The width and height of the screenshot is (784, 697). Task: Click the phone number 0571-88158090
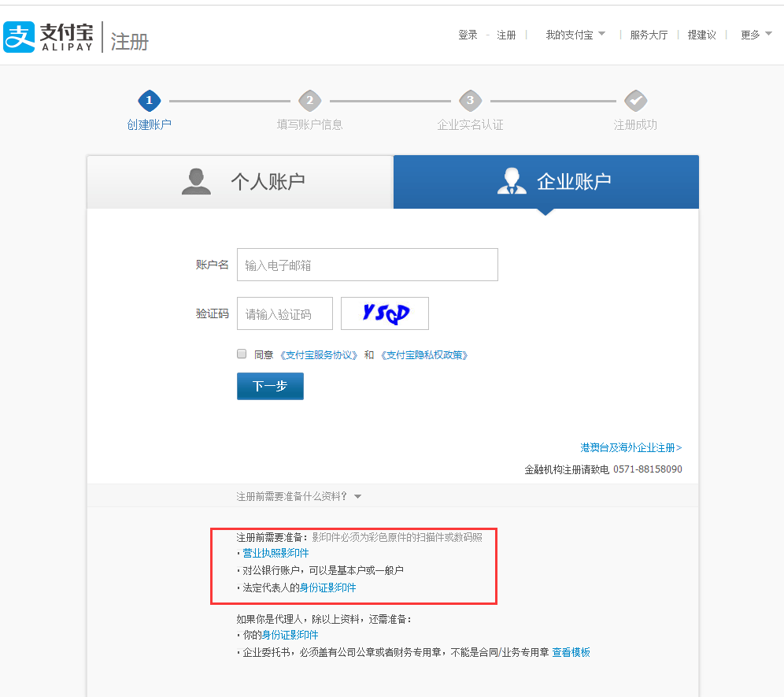(x=648, y=469)
